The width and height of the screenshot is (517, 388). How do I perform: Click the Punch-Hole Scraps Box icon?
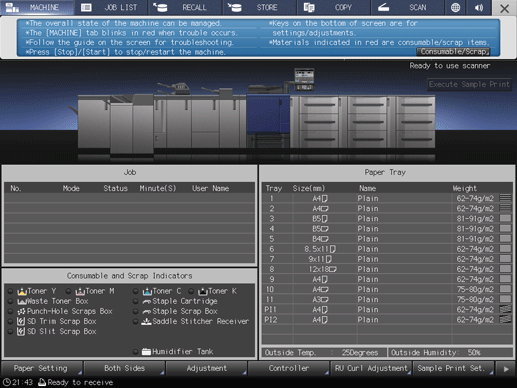click(x=21, y=311)
